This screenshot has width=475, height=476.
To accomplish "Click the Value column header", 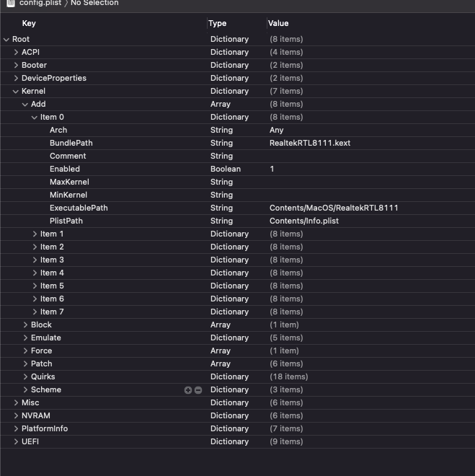I will point(278,23).
